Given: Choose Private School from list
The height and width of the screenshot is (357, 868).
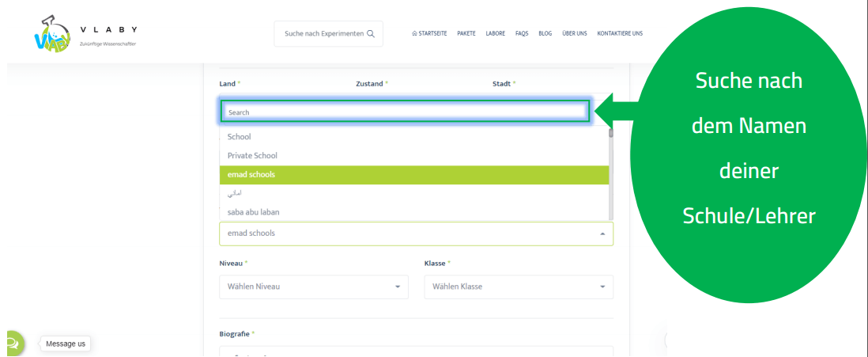Looking at the screenshot, I should click(252, 156).
